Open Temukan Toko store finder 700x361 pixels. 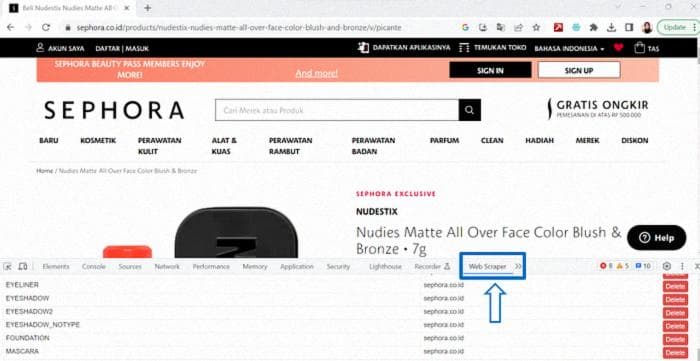[492, 48]
